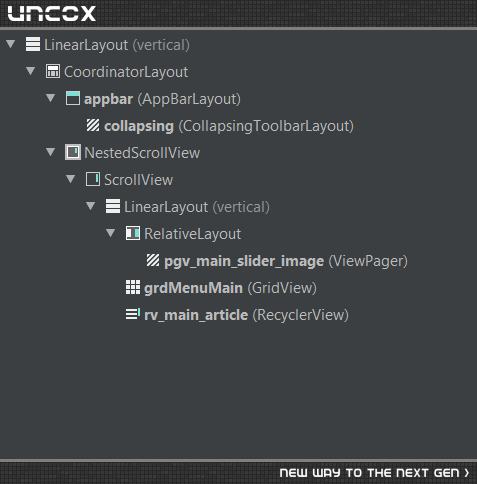477x484 pixels.
Task: Click the RelativeLayout icon
Action: point(133,233)
